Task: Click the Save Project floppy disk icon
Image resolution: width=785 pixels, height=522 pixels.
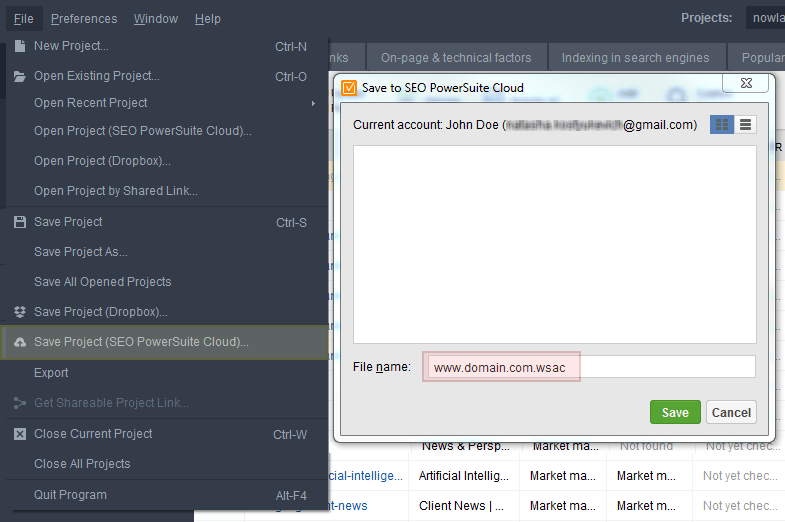Action: [x=20, y=222]
